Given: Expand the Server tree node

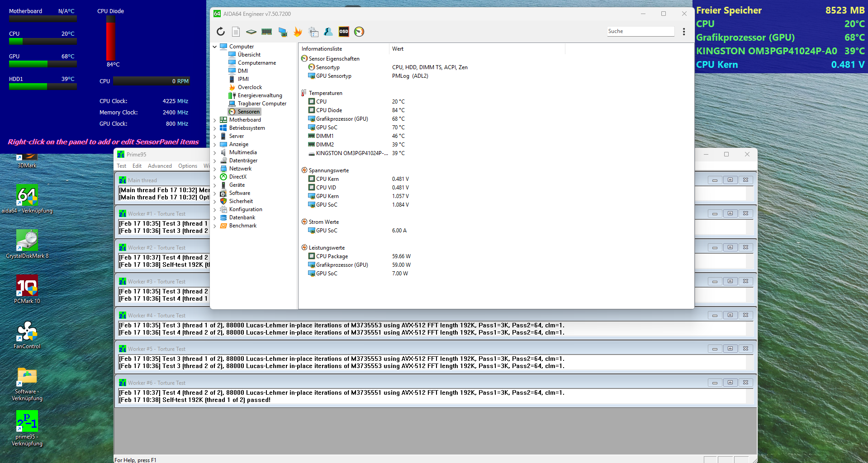Looking at the screenshot, I should (215, 136).
